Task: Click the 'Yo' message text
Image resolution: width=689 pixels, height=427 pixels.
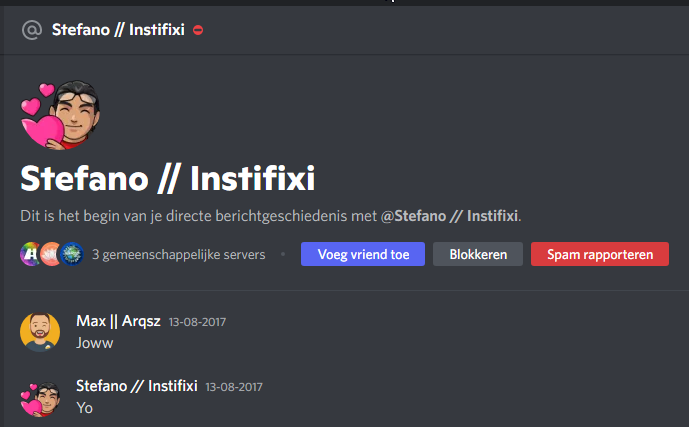Action: (84, 407)
